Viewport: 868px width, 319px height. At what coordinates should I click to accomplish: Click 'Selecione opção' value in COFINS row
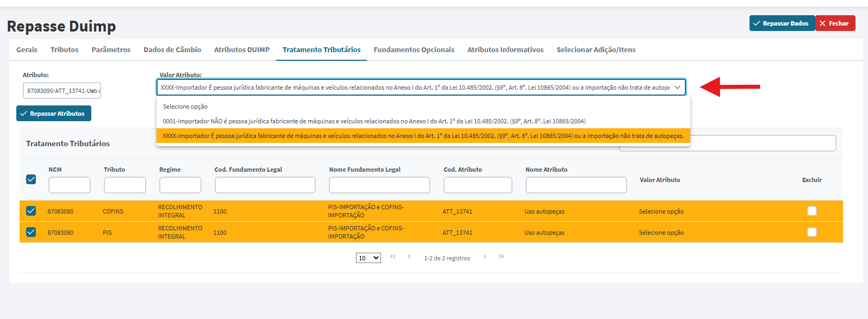click(661, 211)
